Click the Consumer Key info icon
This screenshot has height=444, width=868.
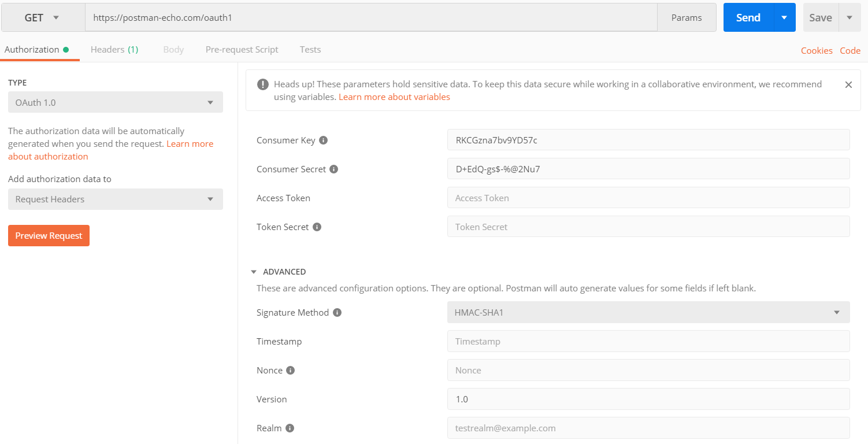coord(324,139)
